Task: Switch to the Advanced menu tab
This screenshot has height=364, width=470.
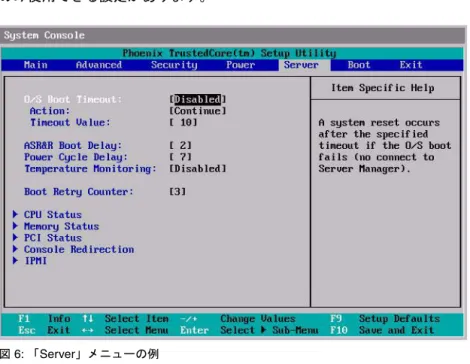Action: click(x=99, y=65)
